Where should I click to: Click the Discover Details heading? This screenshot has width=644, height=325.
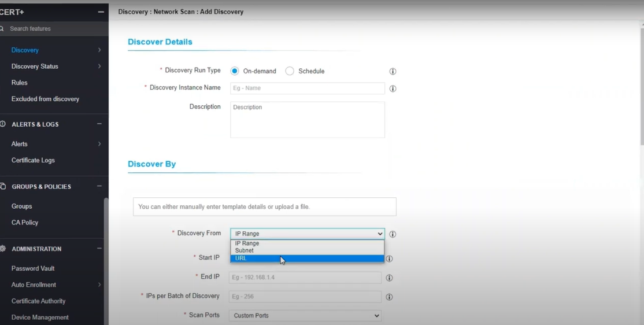[x=160, y=42]
